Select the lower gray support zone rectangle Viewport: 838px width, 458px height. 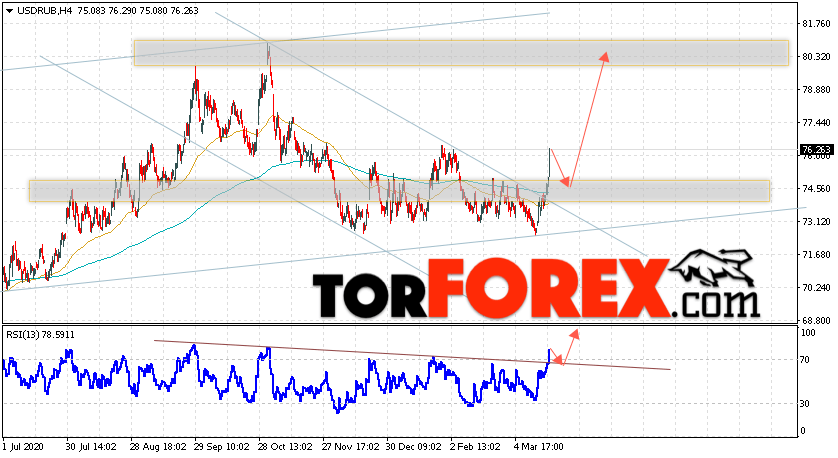pos(399,191)
